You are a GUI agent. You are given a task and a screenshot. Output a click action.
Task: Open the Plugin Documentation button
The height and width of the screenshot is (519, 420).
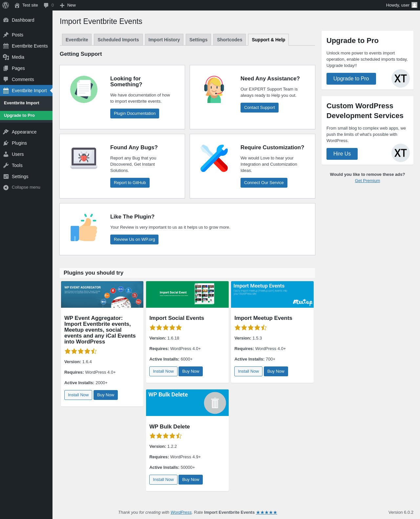click(x=135, y=114)
